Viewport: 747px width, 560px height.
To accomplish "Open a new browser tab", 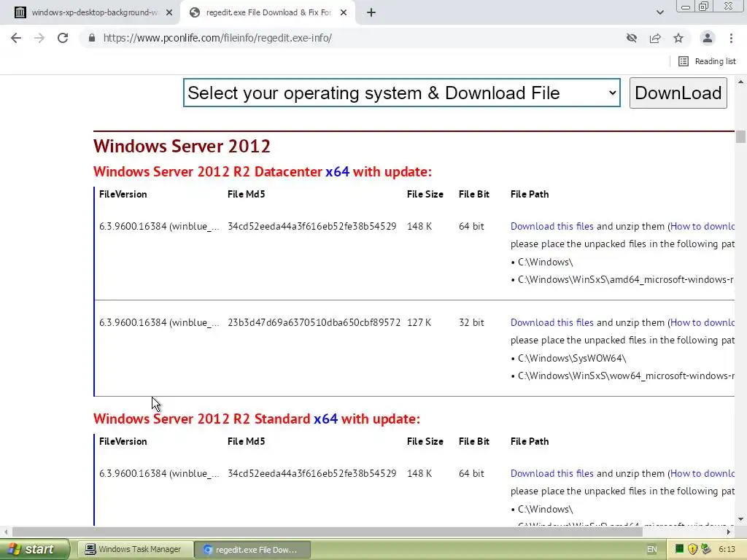I will click(x=371, y=12).
